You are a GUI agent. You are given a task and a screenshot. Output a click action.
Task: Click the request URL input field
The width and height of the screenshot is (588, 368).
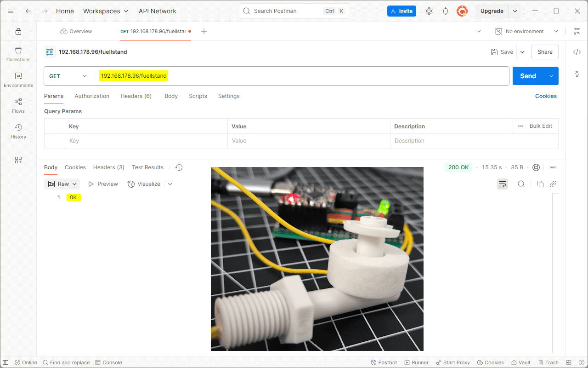coord(322,76)
